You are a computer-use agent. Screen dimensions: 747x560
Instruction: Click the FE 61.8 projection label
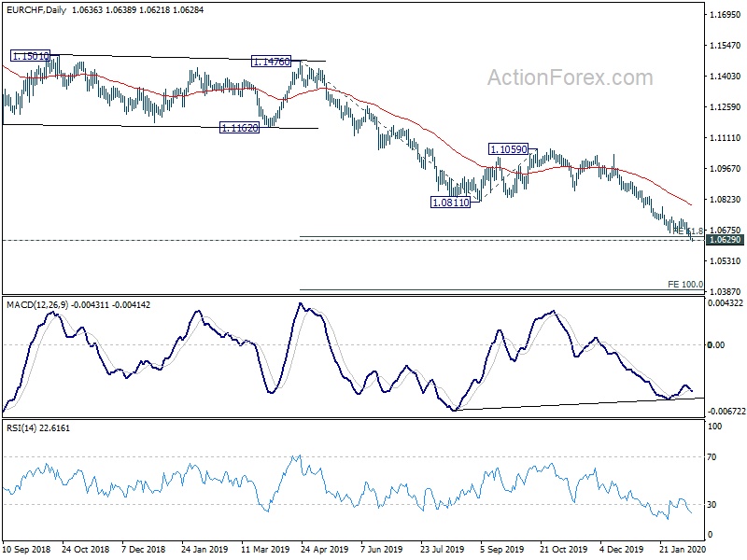tap(688, 231)
